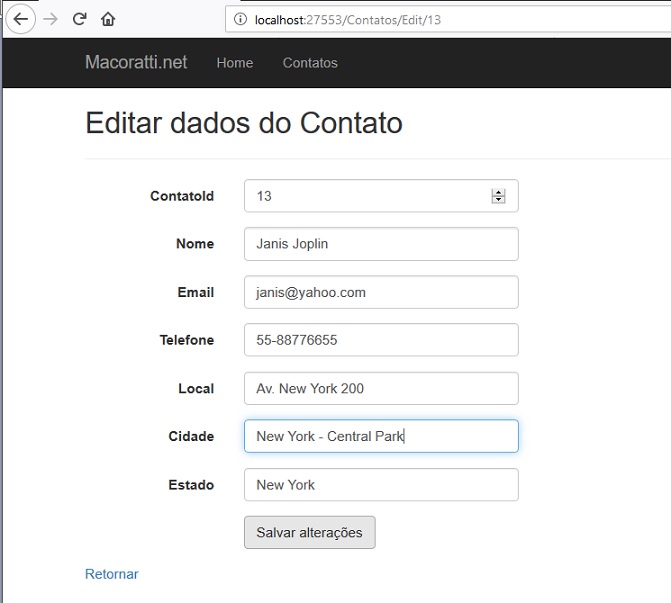Screen dimensions: 671x603
Task: Select the Email input field
Action: [381, 292]
